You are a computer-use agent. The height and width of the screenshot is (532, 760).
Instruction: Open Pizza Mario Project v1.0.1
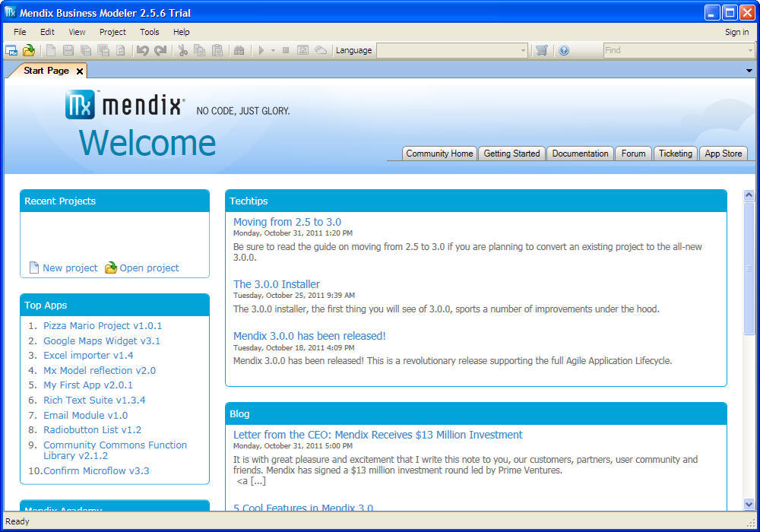(x=103, y=325)
